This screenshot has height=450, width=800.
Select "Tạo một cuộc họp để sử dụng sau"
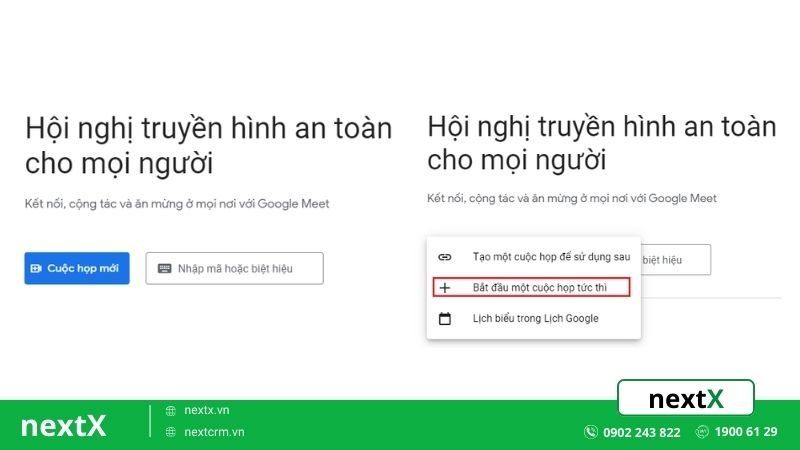coord(534,257)
